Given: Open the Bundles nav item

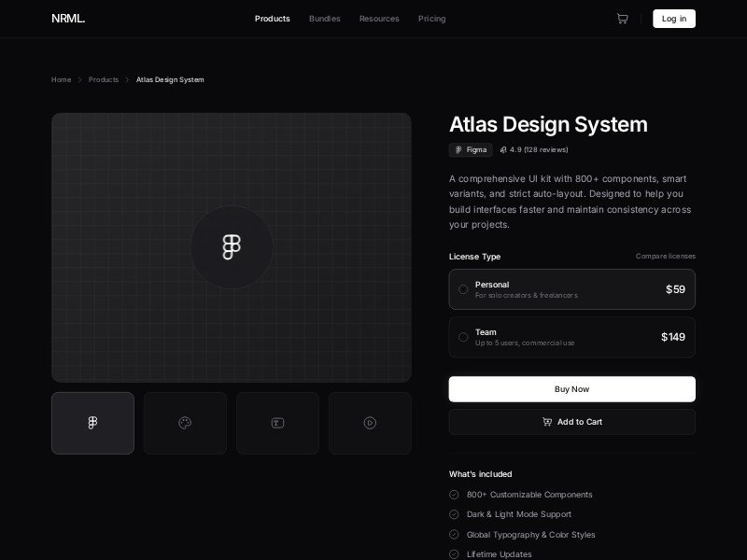Looking at the screenshot, I should (x=324, y=19).
